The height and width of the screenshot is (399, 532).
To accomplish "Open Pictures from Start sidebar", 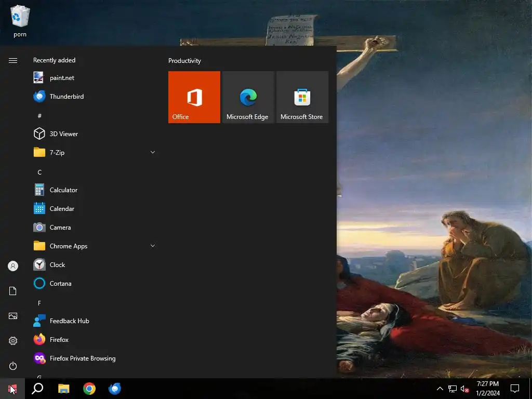I will pos(13,316).
